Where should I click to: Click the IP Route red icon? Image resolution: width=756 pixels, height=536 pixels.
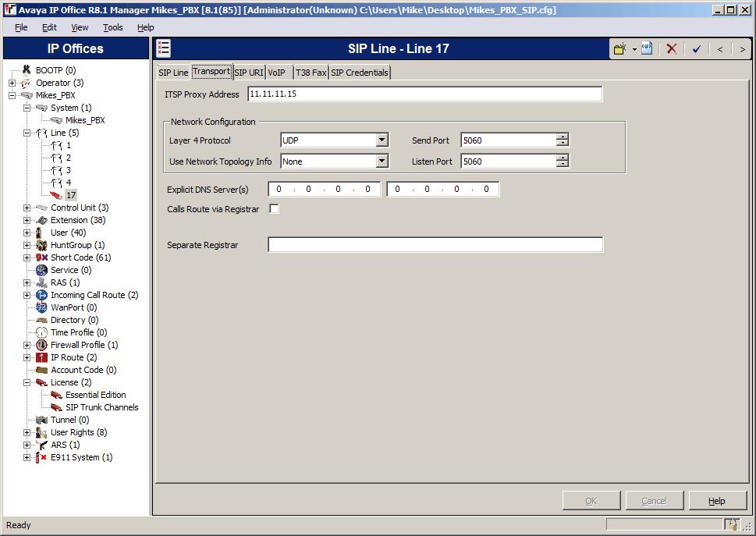(42, 357)
